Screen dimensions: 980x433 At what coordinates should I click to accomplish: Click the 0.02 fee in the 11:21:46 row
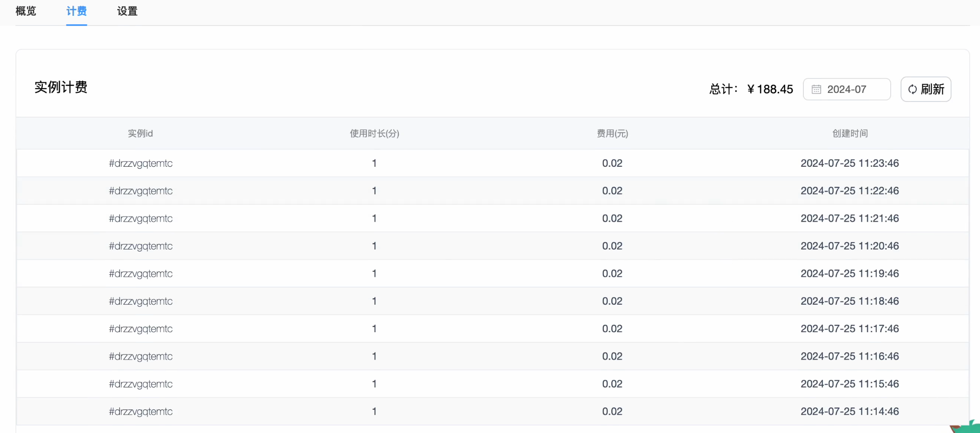pyautogui.click(x=612, y=218)
